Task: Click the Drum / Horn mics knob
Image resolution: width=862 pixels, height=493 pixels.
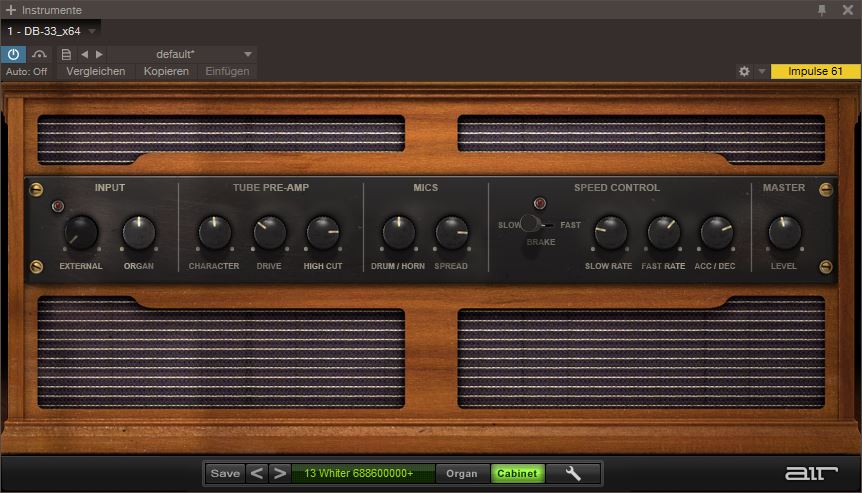Action: [399, 232]
